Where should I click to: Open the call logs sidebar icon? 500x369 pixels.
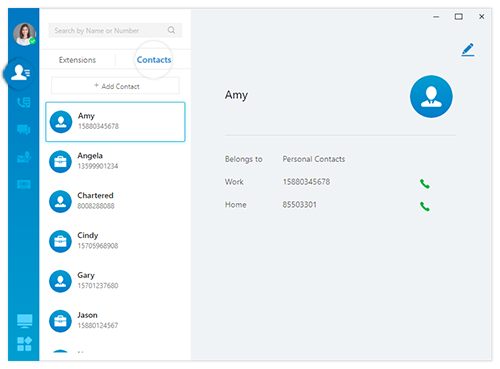tap(24, 102)
